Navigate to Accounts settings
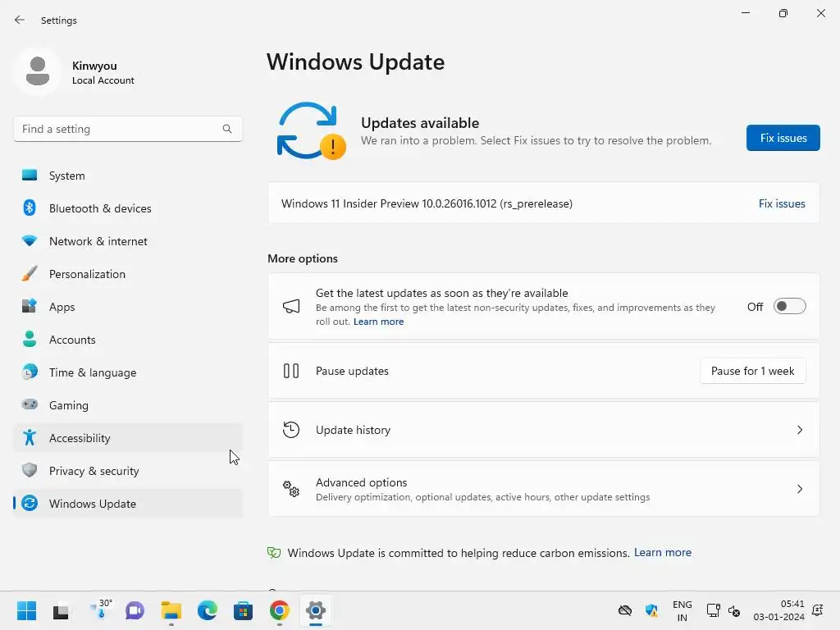The height and width of the screenshot is (630, 840). click(x=128, y=340)
